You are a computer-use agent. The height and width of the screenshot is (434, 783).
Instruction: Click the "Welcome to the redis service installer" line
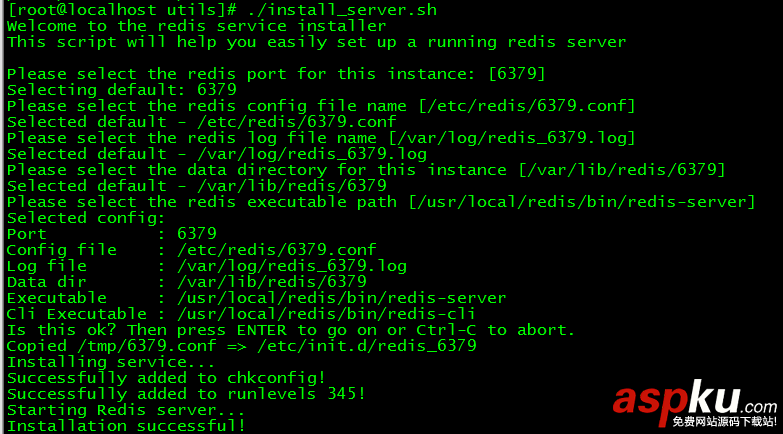tap(196, 26)
